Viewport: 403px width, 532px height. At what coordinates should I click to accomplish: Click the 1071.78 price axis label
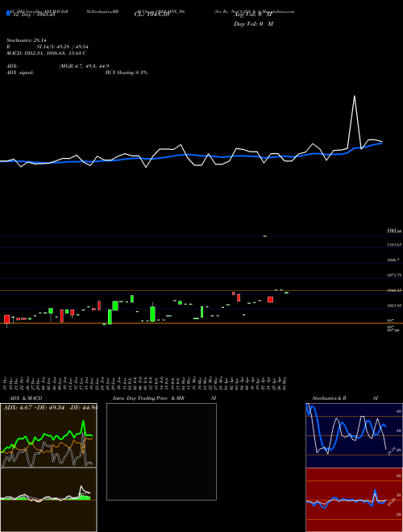(394, 275)
